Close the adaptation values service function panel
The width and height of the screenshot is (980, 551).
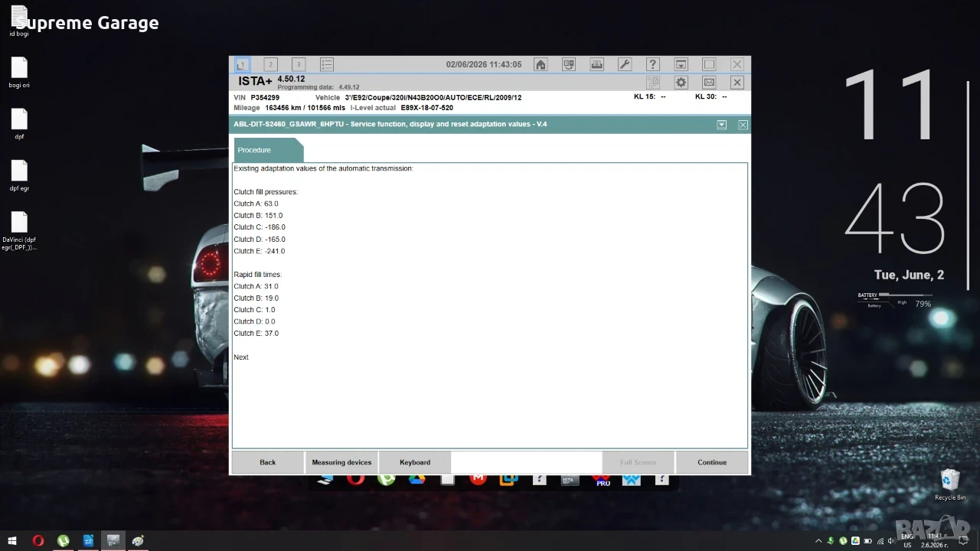coord(743,125)
